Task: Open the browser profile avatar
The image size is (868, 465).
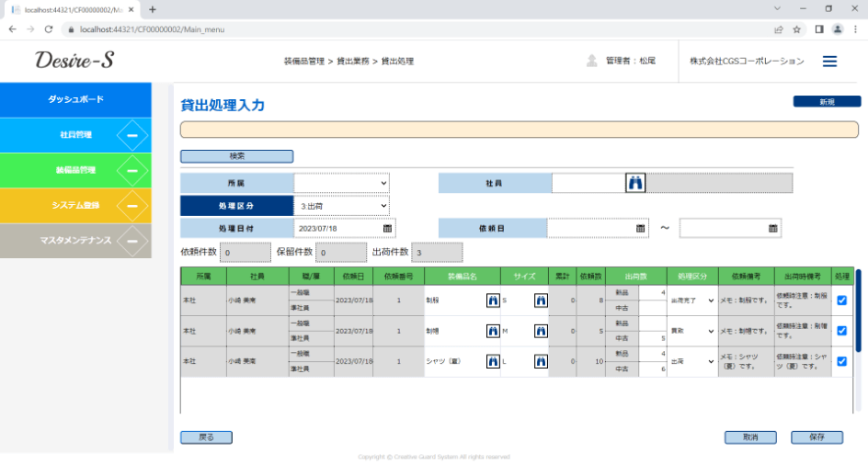Action: coord(838,29)
